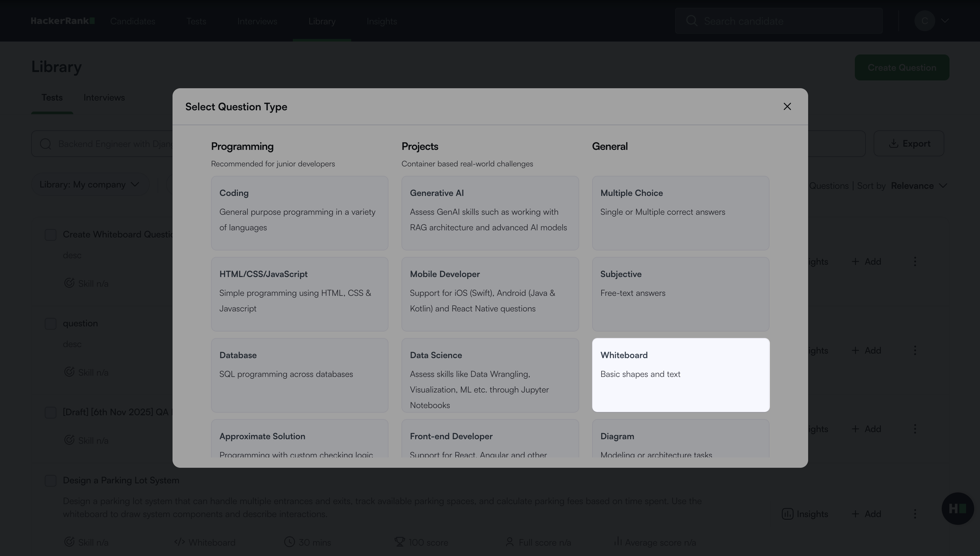Choose the Whiteboard question type card
The width and height of the screenshot is (980, 556).
pos(680,375)
